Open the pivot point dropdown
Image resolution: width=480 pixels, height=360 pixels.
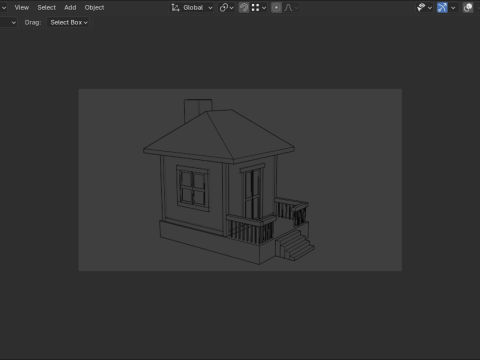coord(226,7)
